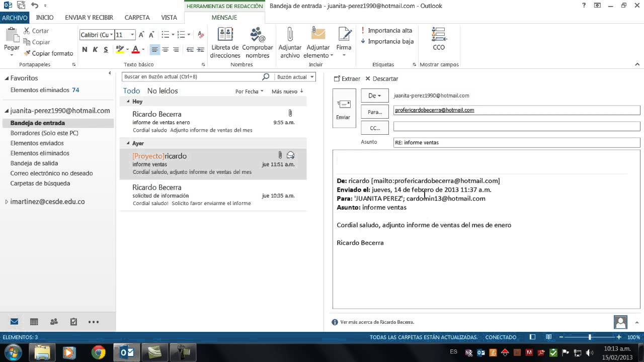The height and width of the screenshot is (362, 644).
Task: Click the Windows Start button
Action: [12, 352]
